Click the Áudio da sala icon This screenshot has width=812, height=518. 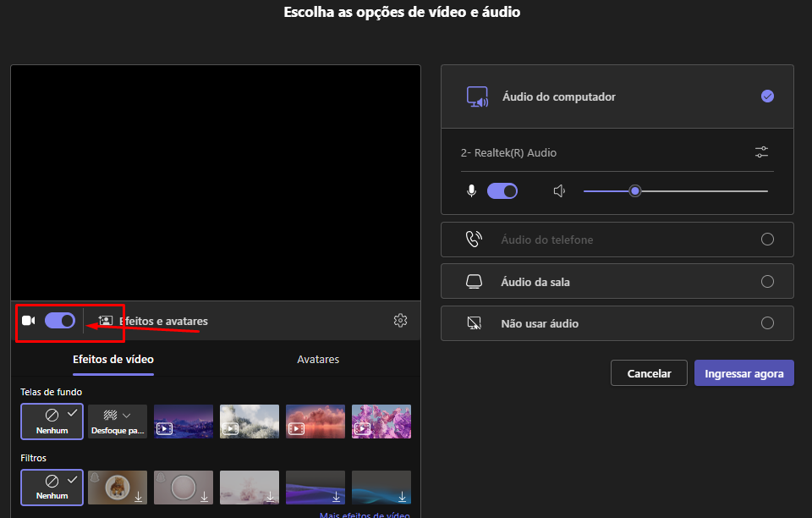[474, 282]
